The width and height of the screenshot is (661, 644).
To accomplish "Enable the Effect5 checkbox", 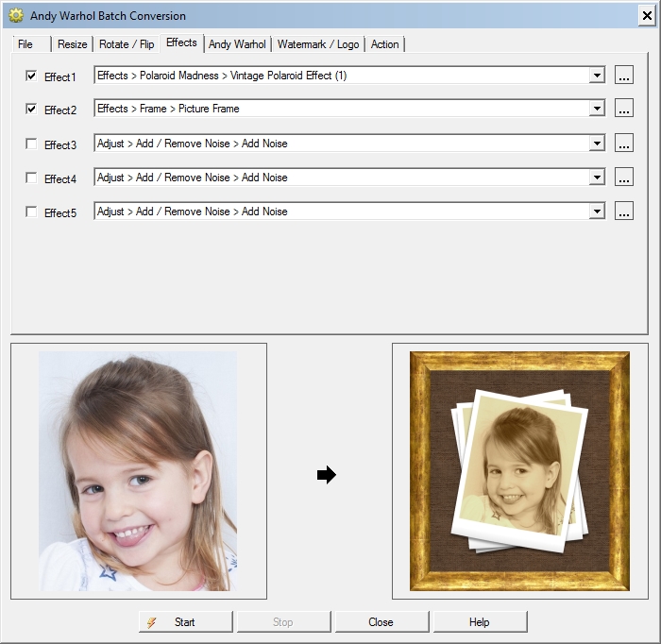I will [31, 212].
